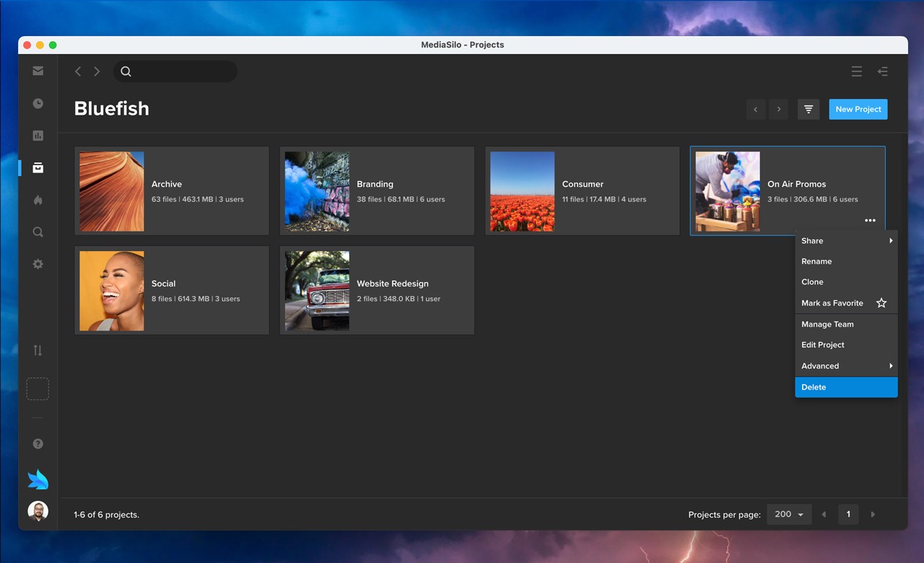Screen dimensions: 924x563
Task: Expand the Share submenu arrow
Action: coord(891,240)
